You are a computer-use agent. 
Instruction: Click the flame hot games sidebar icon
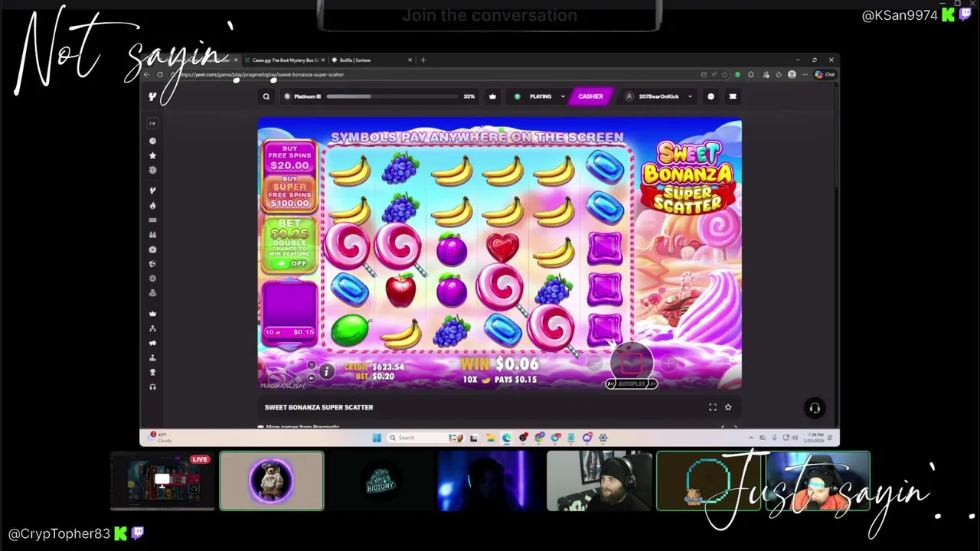pos(152,205)
